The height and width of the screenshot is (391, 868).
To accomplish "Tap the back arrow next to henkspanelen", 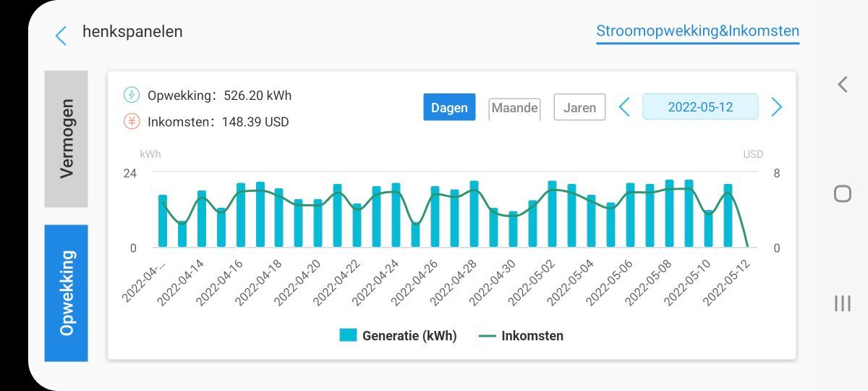I will tap(61, 35).
